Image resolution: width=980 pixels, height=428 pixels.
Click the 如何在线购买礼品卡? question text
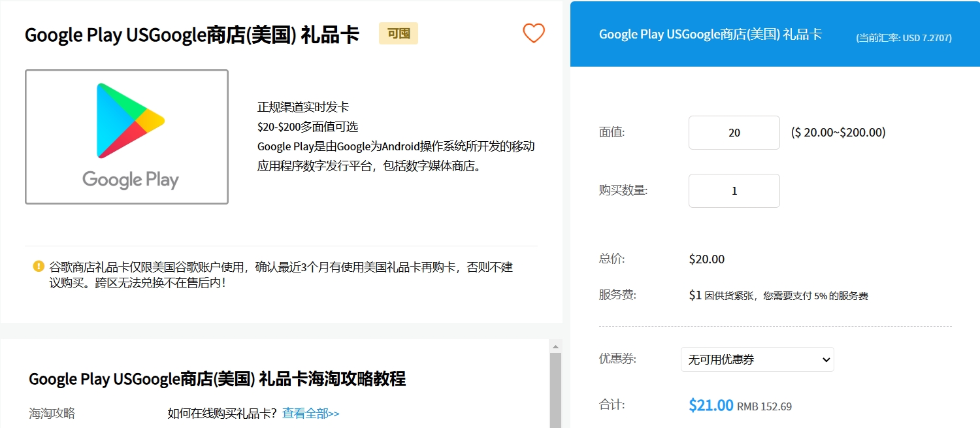pyautogui.click(x=222, y=414)
